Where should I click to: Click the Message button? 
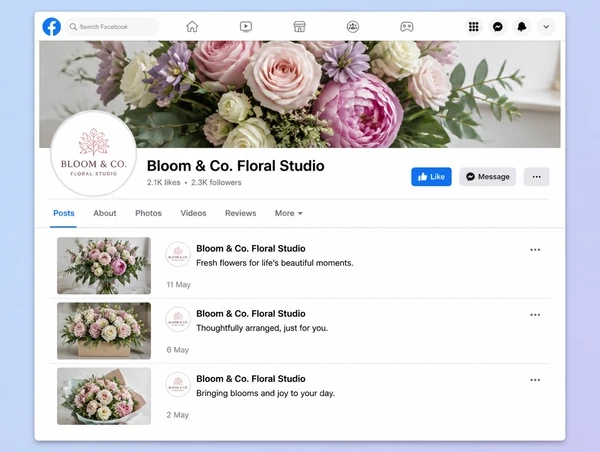488,177
